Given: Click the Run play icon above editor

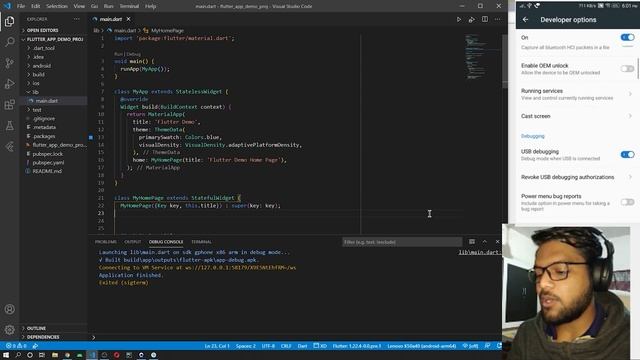Looking at the screenshot, I should 459,19.
